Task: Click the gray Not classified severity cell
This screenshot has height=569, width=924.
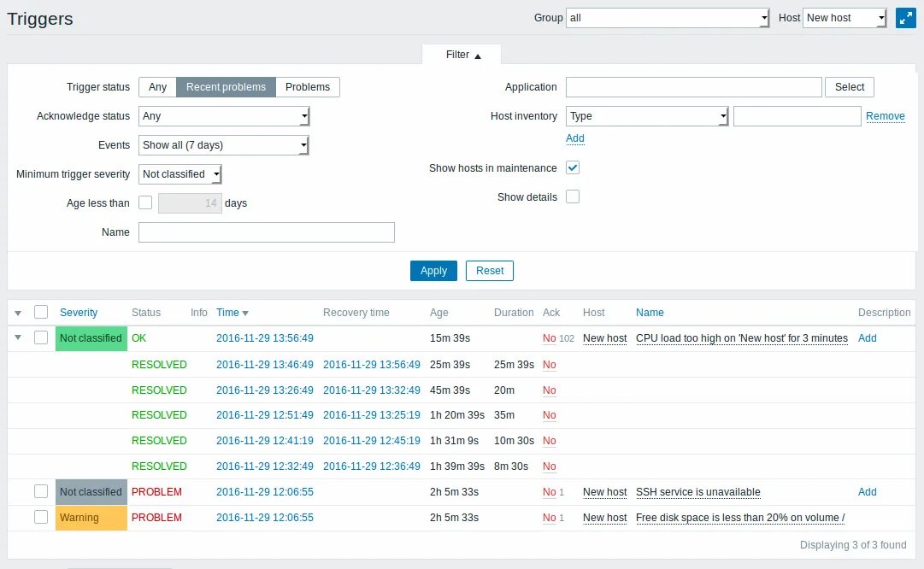Action: pyautogui.click(x=91, y=492)
